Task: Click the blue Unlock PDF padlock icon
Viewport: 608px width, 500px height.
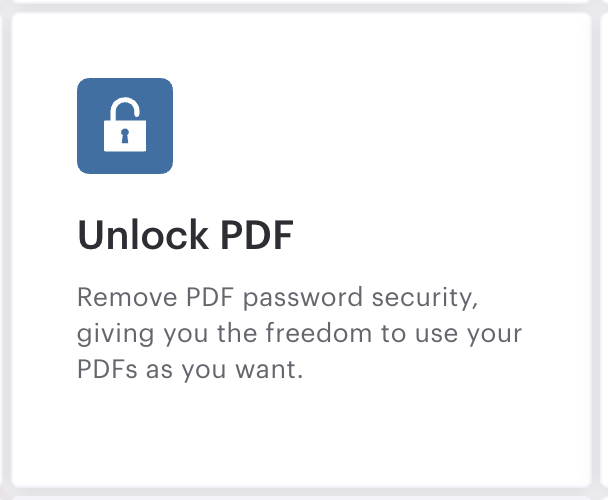Action: pyautogui.click(x=125, y=126)
